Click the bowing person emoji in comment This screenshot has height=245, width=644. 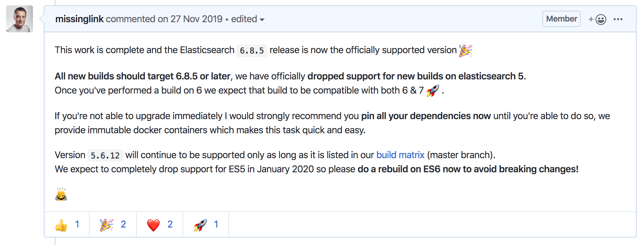61,194
